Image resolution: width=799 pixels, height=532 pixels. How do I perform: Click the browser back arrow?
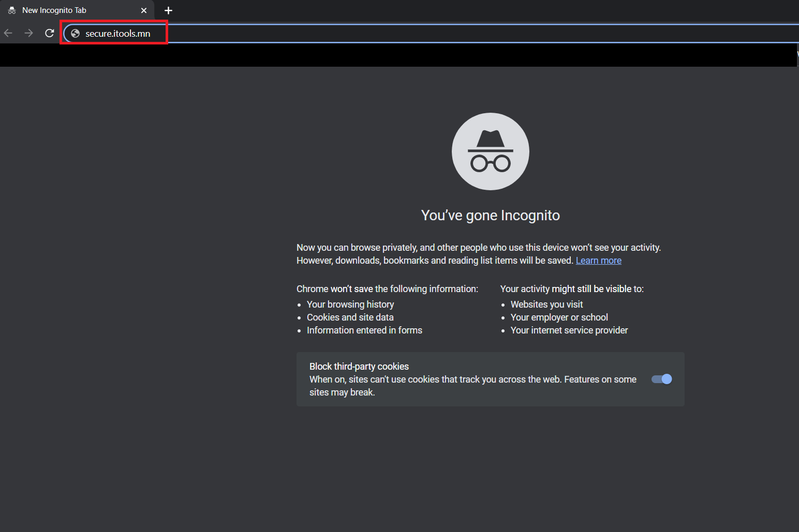coord(8,33)
